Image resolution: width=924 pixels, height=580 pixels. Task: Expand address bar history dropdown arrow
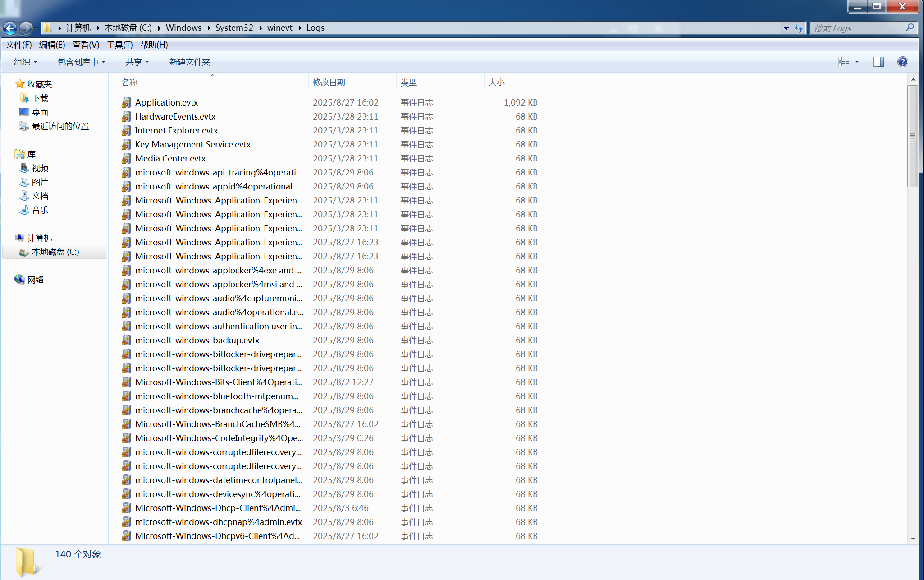coord(786,28)
